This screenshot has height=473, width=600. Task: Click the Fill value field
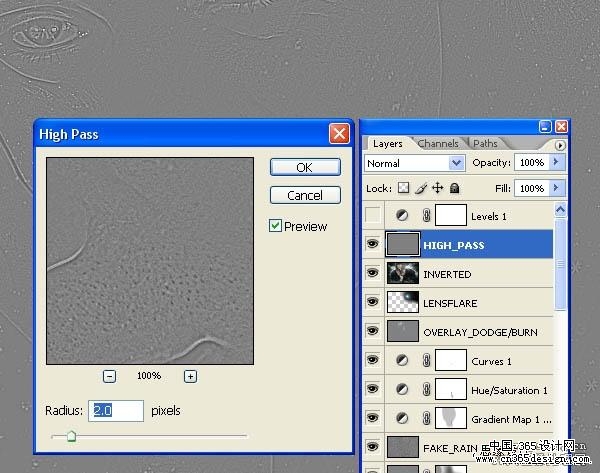[x=532, y=188]
